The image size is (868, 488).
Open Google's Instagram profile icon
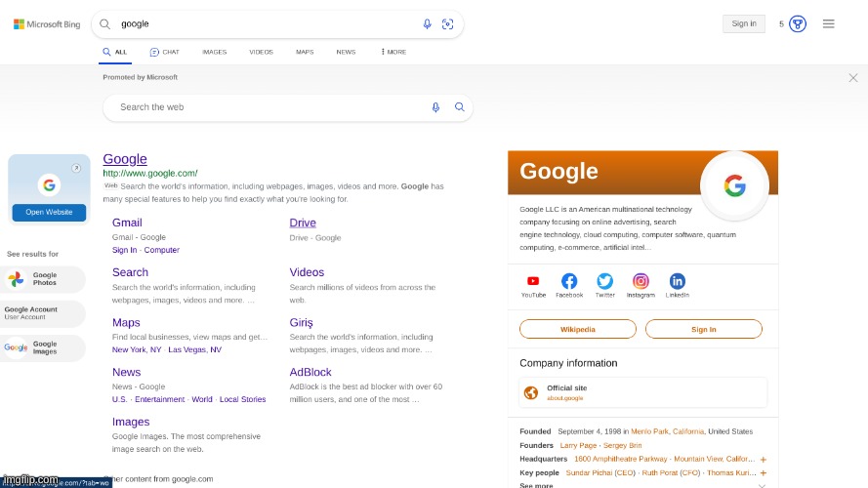pos(641,281)
